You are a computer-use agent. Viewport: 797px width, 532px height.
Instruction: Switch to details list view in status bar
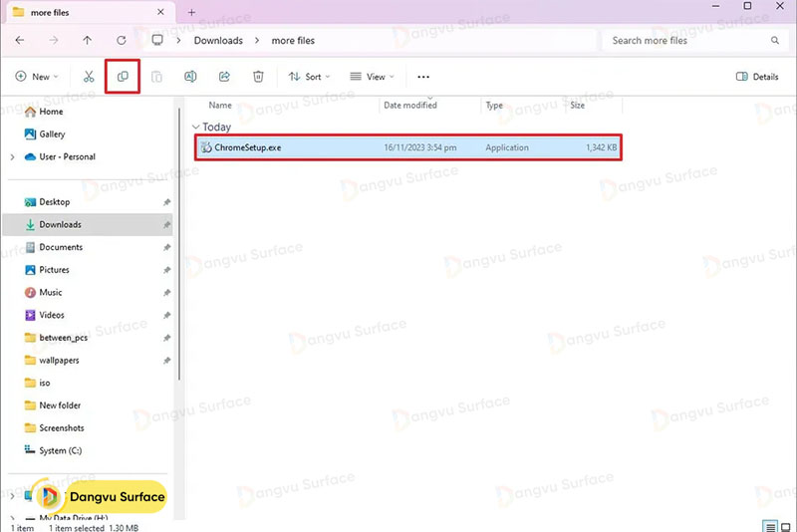(x=770, y=526)
